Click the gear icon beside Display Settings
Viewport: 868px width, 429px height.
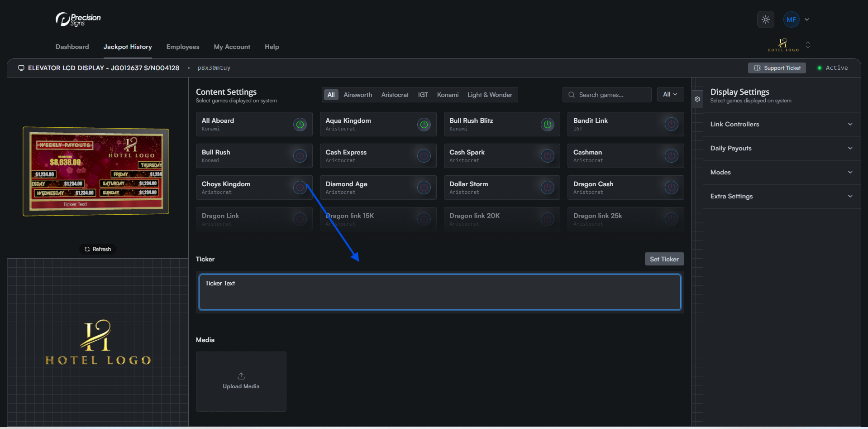(x=697, y=99)
